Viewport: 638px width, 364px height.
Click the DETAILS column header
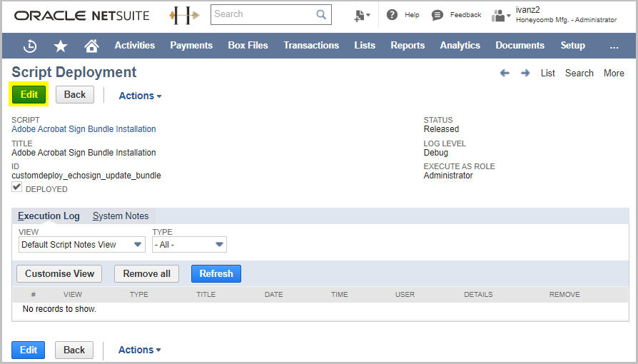click(478, 294)
